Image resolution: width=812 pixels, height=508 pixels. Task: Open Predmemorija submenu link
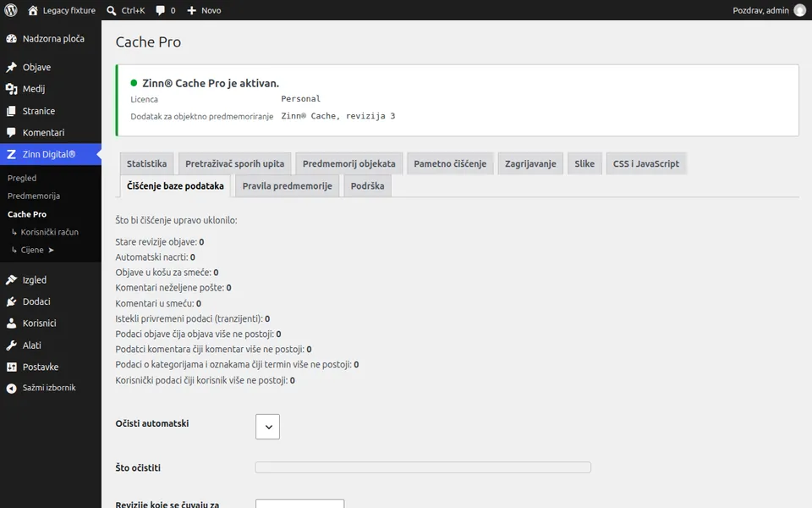[34, 196]
